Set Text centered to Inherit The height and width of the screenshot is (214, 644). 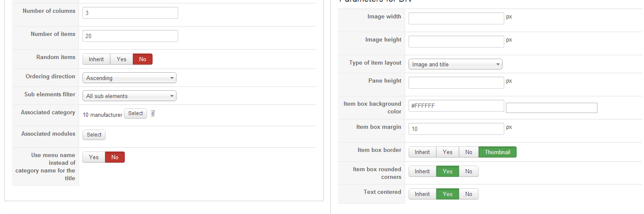pos(422,194)
